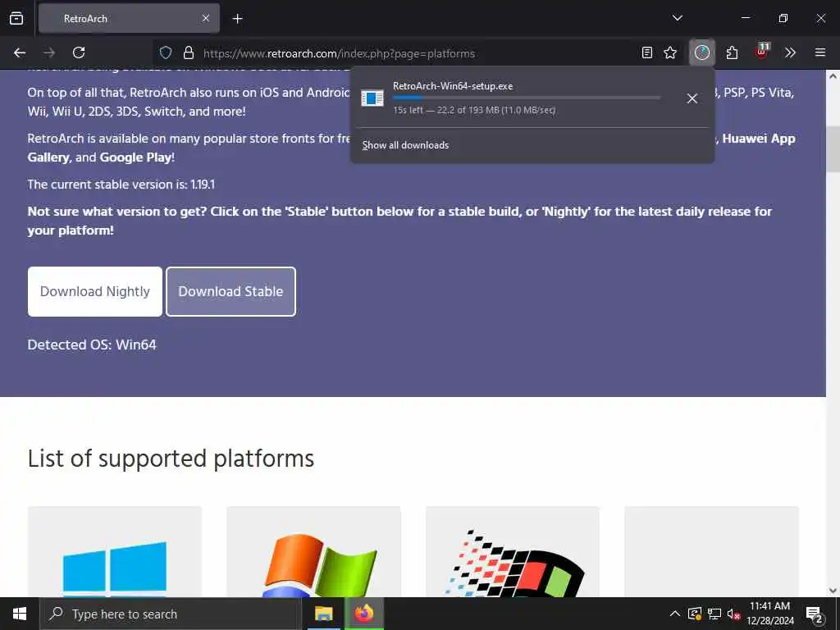Click the 'List of supported platforms' heading
The image size is (840, 630).
[x=171, y=459]
